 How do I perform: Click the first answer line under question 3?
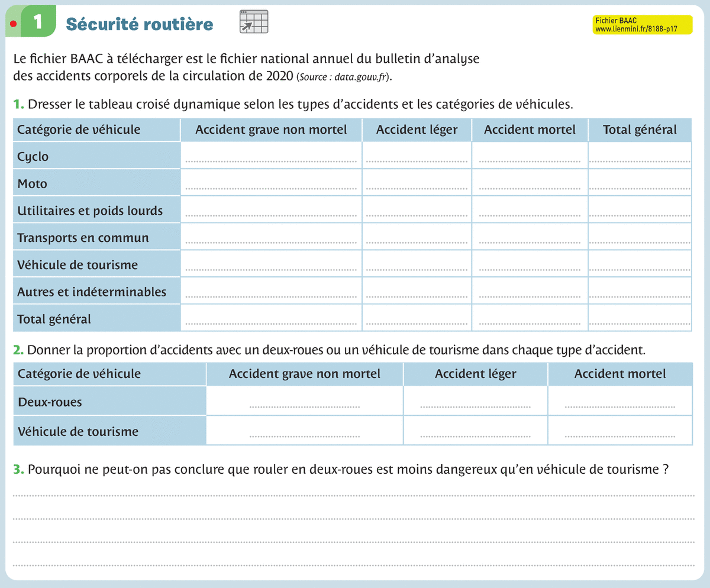tap(354, 495)
